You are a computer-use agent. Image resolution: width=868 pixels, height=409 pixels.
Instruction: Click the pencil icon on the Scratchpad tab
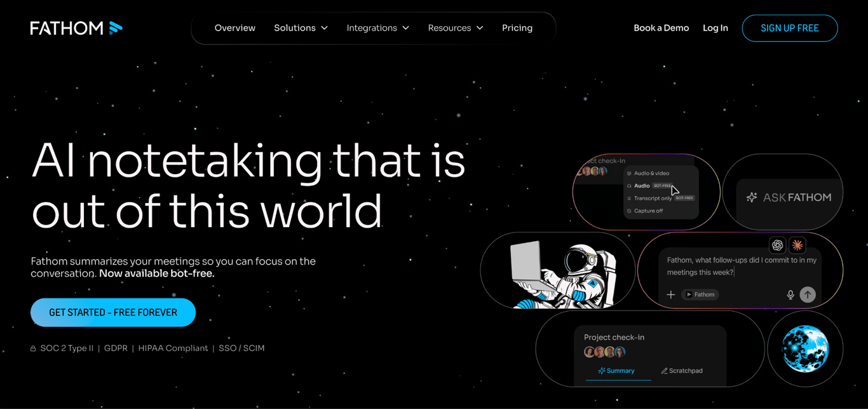click(x=664, y=371)
